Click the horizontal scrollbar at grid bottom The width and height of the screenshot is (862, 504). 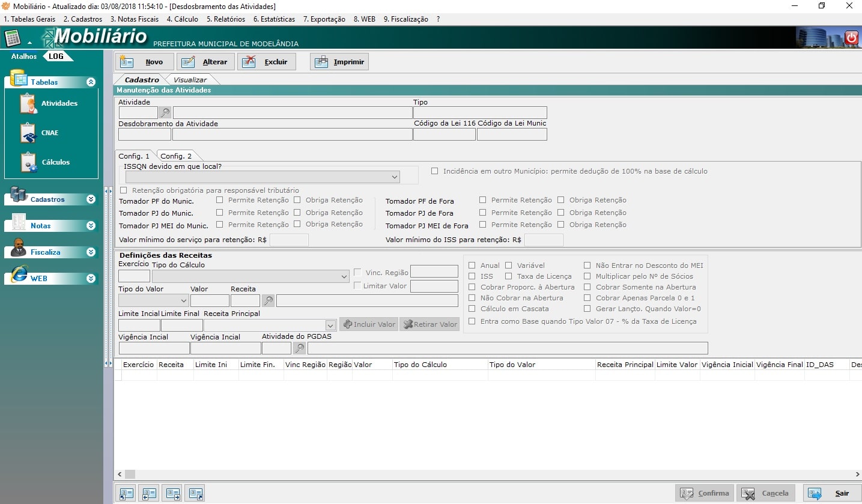pos(420,474)
